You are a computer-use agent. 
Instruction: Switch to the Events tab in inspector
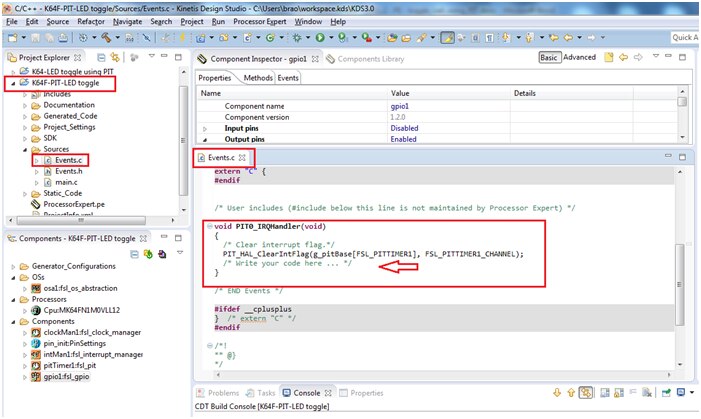[x=288, y=78]
